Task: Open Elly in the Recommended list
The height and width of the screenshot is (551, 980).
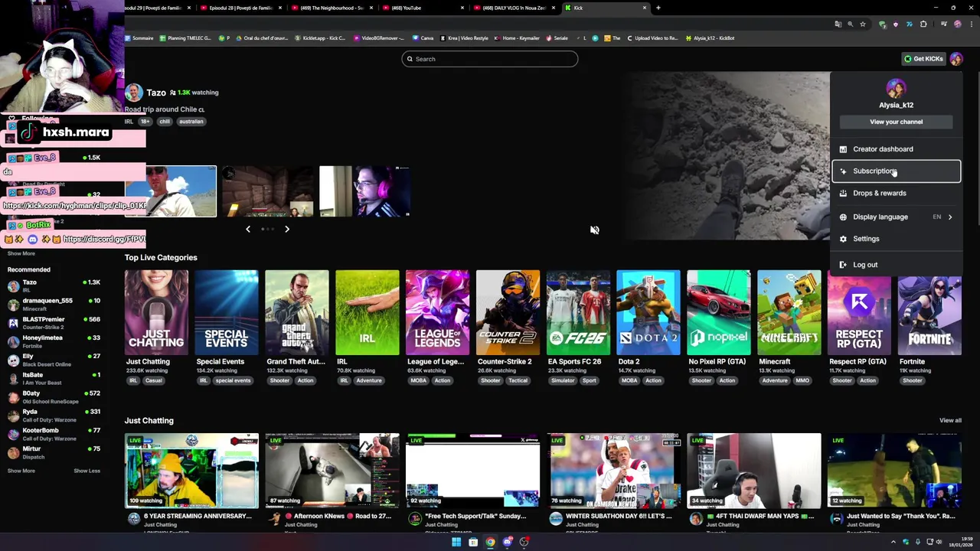Action: point(54,360)
